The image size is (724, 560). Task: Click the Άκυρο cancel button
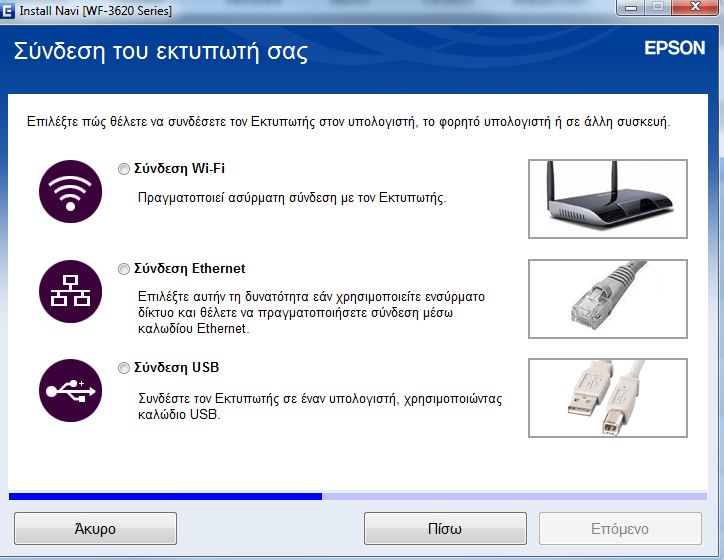95,529
